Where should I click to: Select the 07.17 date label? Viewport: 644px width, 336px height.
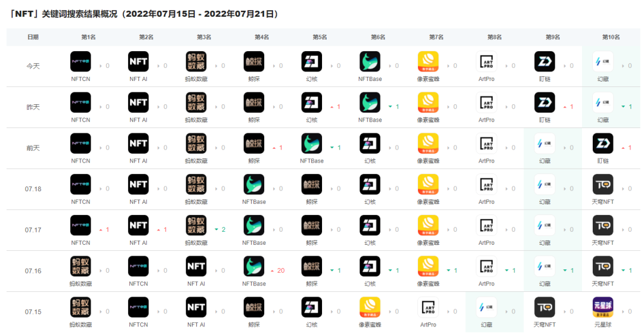33,230
